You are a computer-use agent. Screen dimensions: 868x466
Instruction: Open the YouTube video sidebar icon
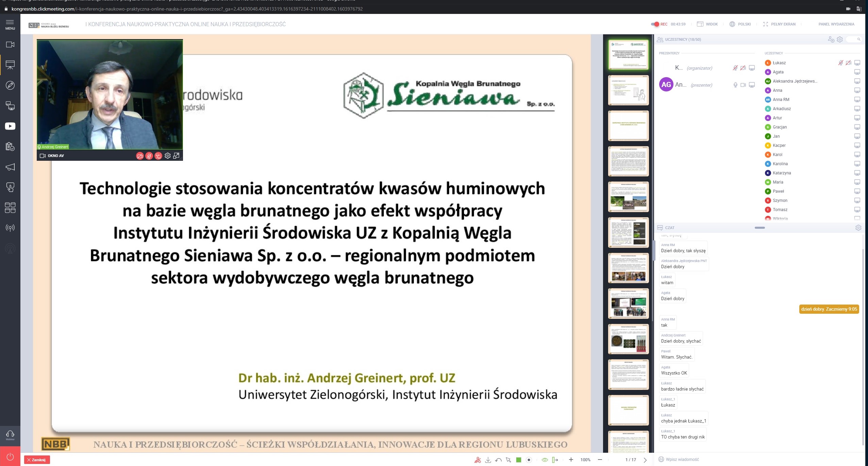10,126
